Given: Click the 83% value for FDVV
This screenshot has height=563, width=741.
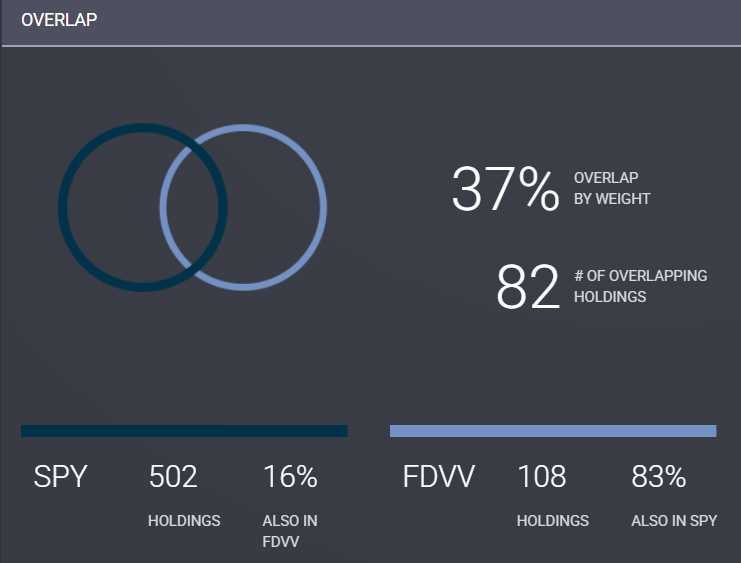Looking at the screenshot, I should tap(659, 477).
